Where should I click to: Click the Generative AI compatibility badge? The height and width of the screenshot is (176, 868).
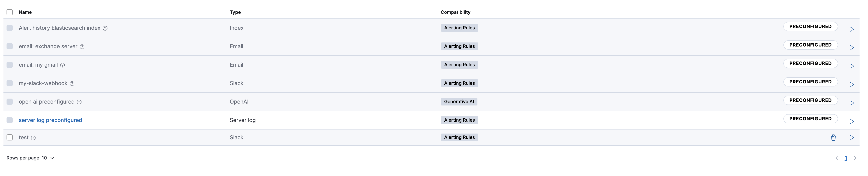click(459, 101)
